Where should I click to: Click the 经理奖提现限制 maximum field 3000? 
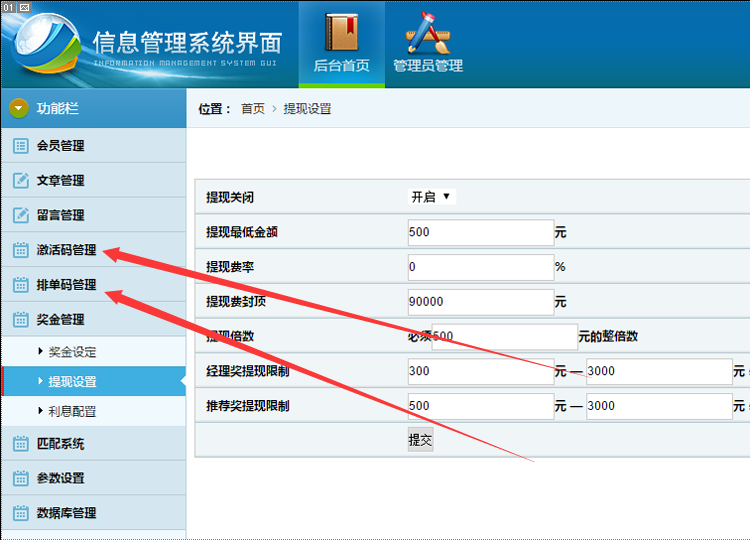point(659,371)
